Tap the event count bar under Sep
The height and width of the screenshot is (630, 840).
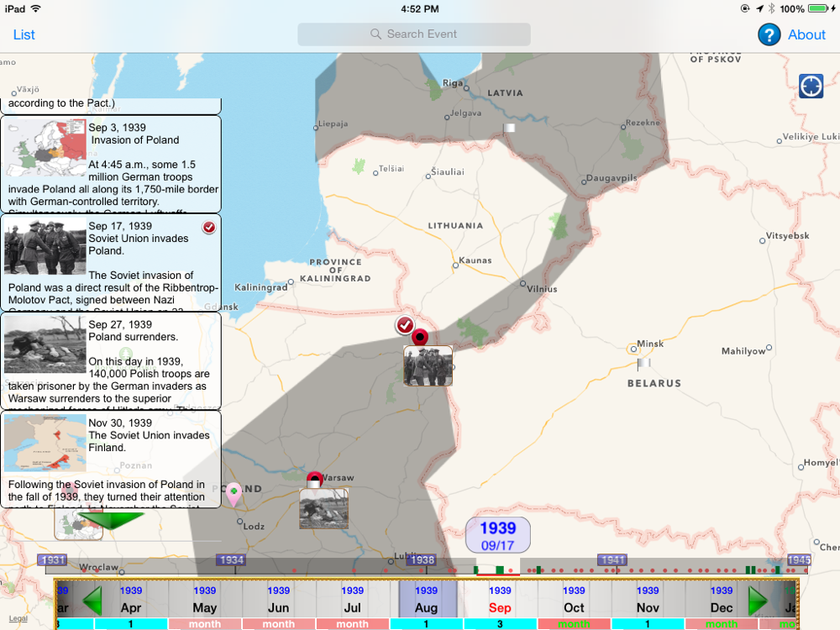pyautogui.click(x=500, y=624)
